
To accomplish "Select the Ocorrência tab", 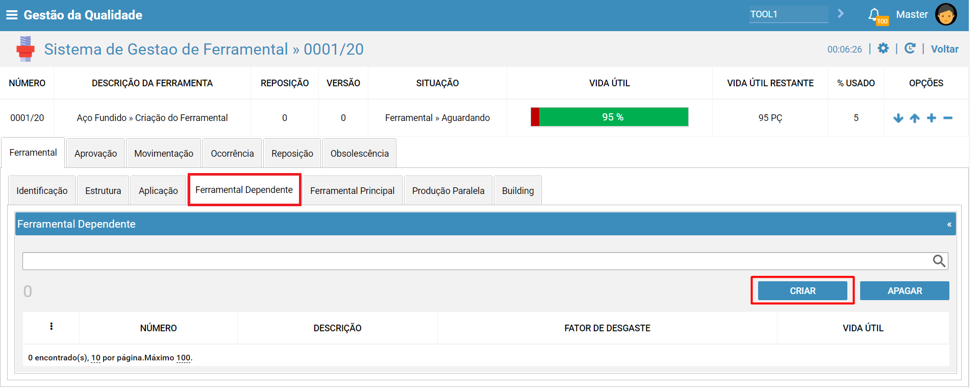I will [232, 154].
